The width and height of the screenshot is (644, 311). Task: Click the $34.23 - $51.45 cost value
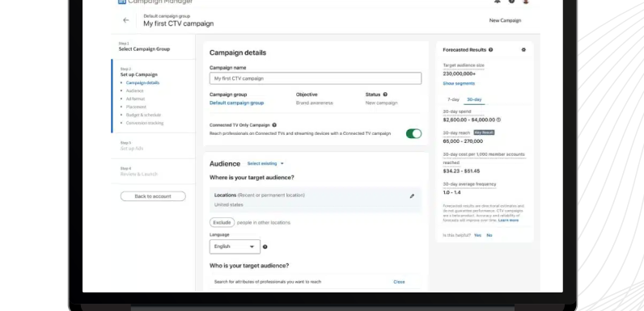pyautogui.click(x=461, y=170)
